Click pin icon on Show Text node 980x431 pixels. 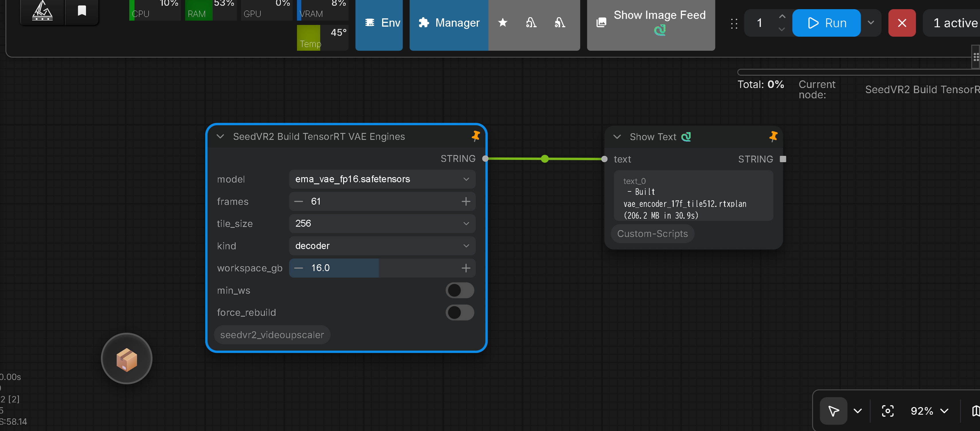[x=773, y=137]
